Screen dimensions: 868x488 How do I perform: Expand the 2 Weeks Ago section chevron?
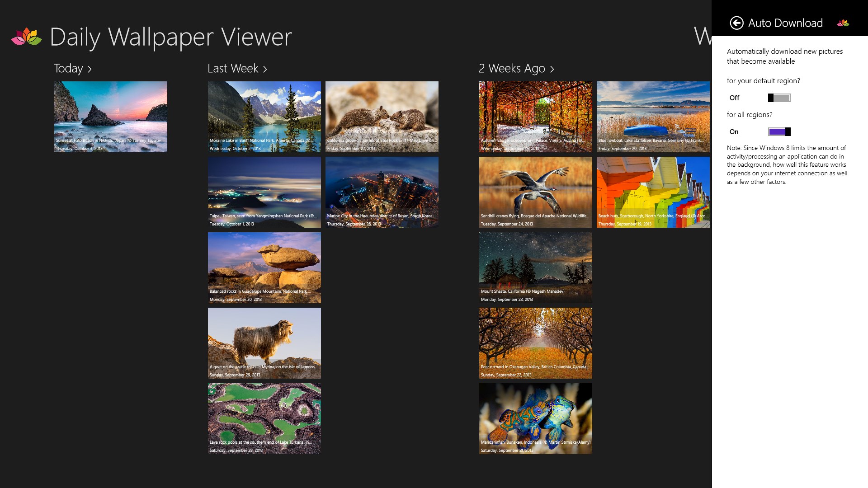pyautogui.click(x=552, y=69)
